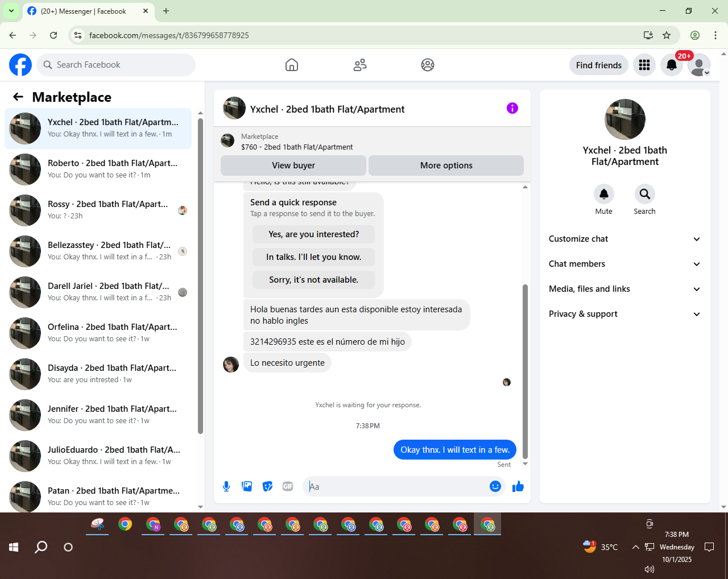
Task: Open the Friends icon in top navigation
Action: 360,65
